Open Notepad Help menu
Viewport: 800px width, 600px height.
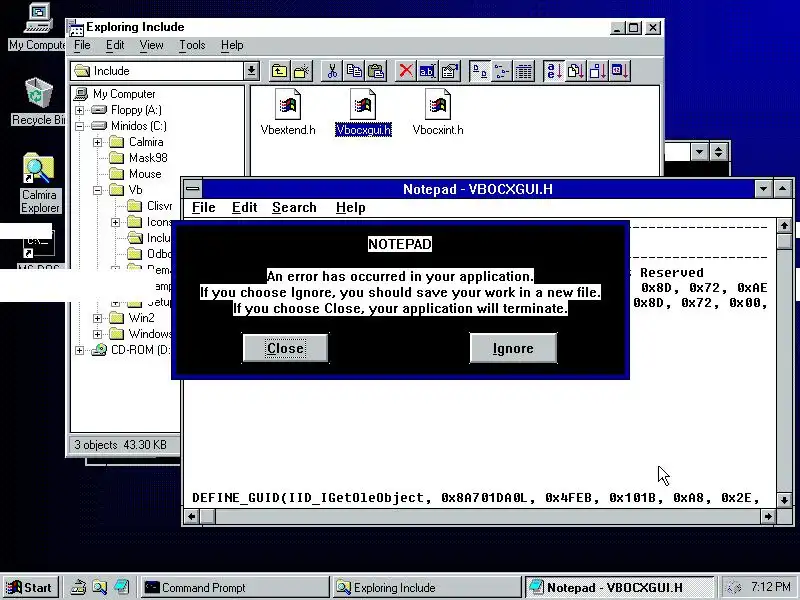tap(351, 208)
